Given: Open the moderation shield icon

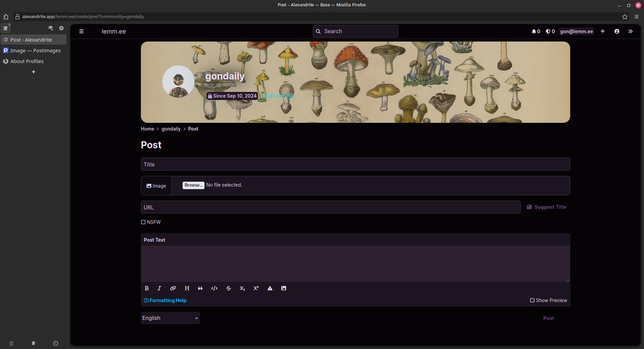Looking at the screenshot, I should [550, 31].
